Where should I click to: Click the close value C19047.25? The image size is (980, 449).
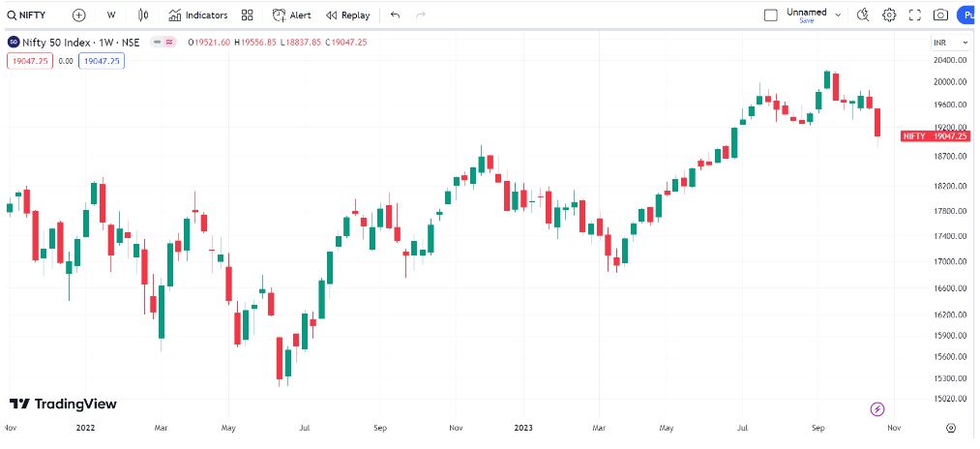[345, 42]
